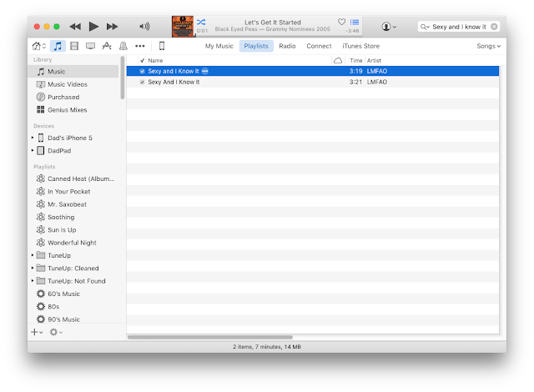The image size is (534, 392).
Task: Open the Purchased library item
Action: tap(73, 97)
